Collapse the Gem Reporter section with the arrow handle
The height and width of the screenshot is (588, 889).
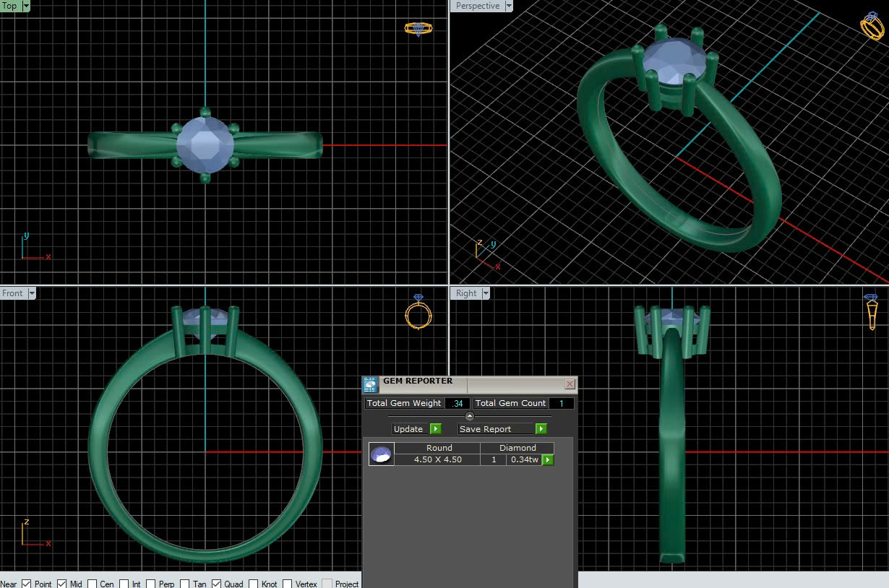(x=470, y=416)
